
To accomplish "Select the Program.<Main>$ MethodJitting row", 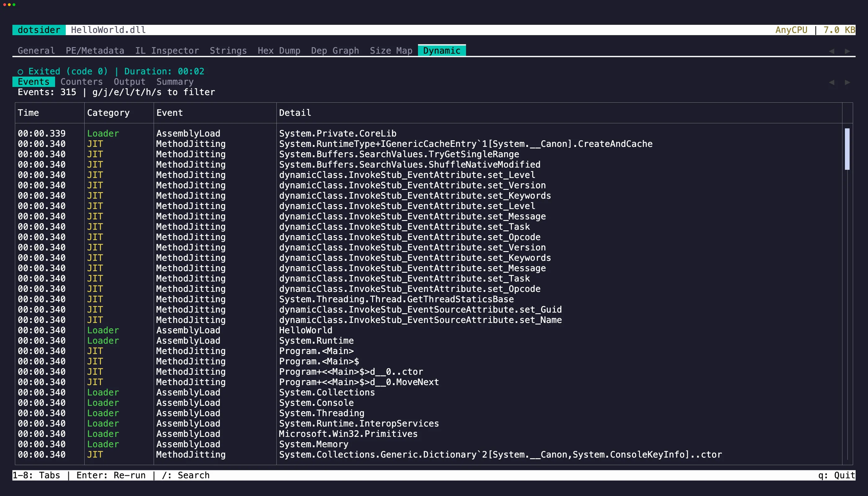I will coord(319,361).
